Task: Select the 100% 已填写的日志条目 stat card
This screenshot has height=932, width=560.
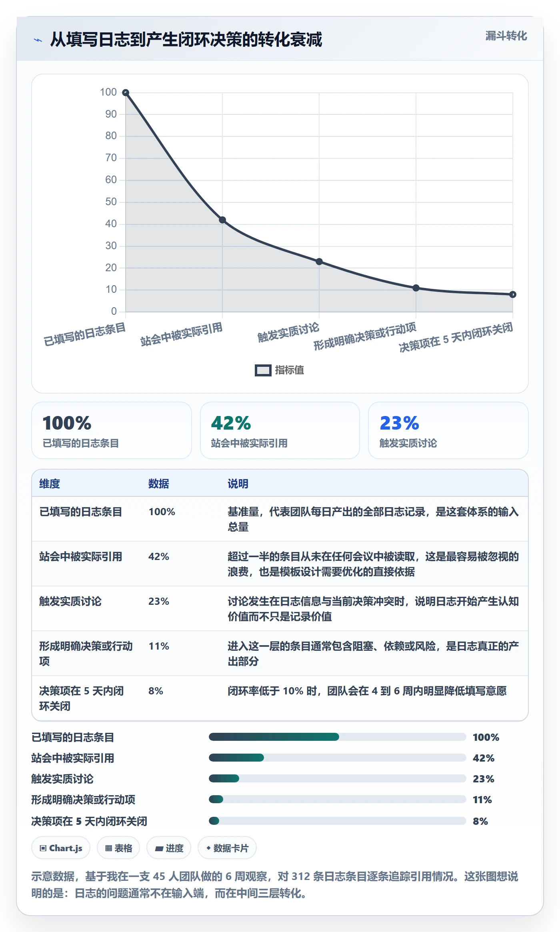Action: pos(112,430)
